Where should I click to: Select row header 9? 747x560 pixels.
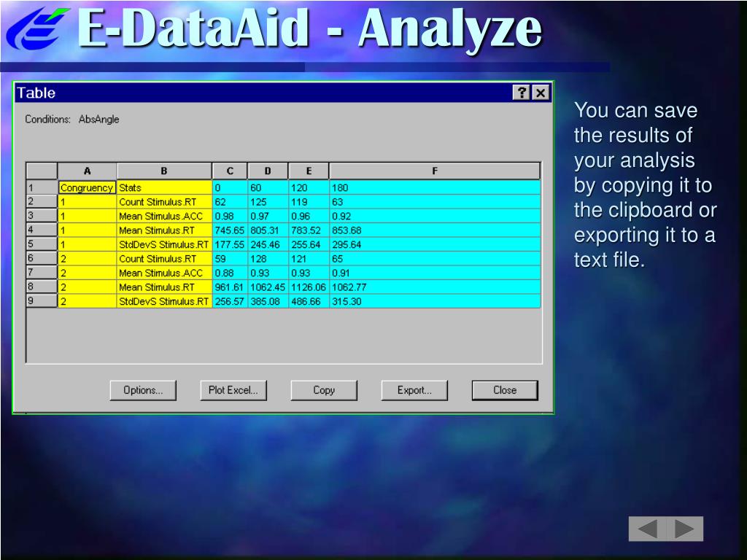42,301
